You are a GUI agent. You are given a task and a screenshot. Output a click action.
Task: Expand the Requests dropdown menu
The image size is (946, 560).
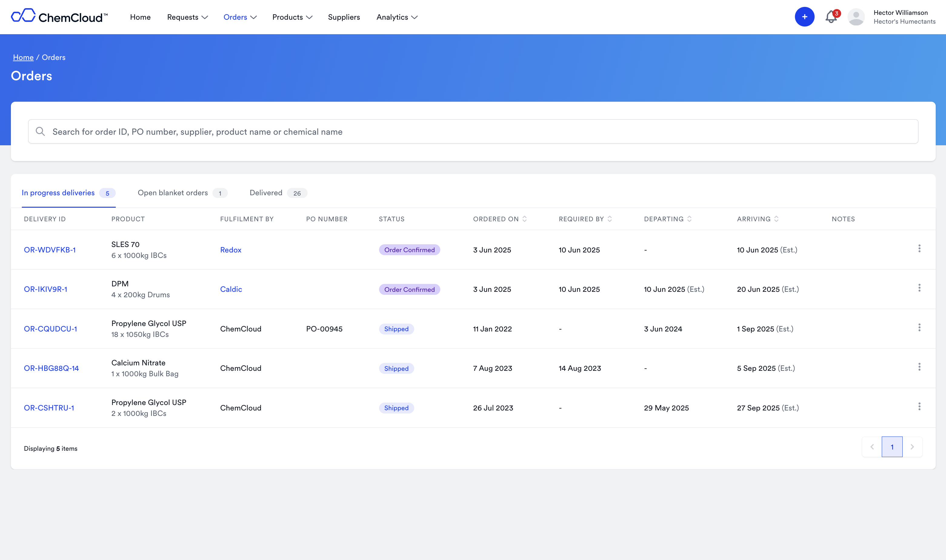pos(187,17)
